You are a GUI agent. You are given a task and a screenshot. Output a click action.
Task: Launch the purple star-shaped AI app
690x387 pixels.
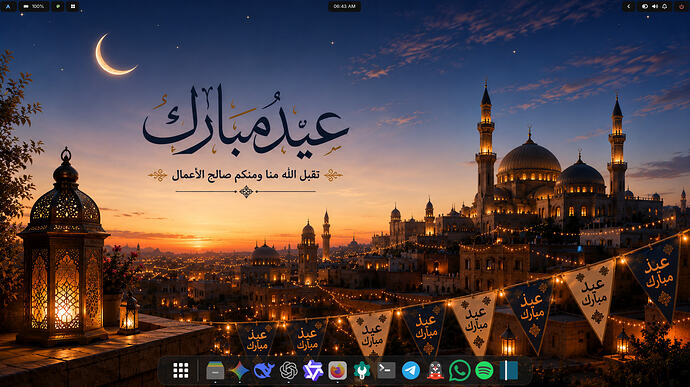[x=313, y=371]
